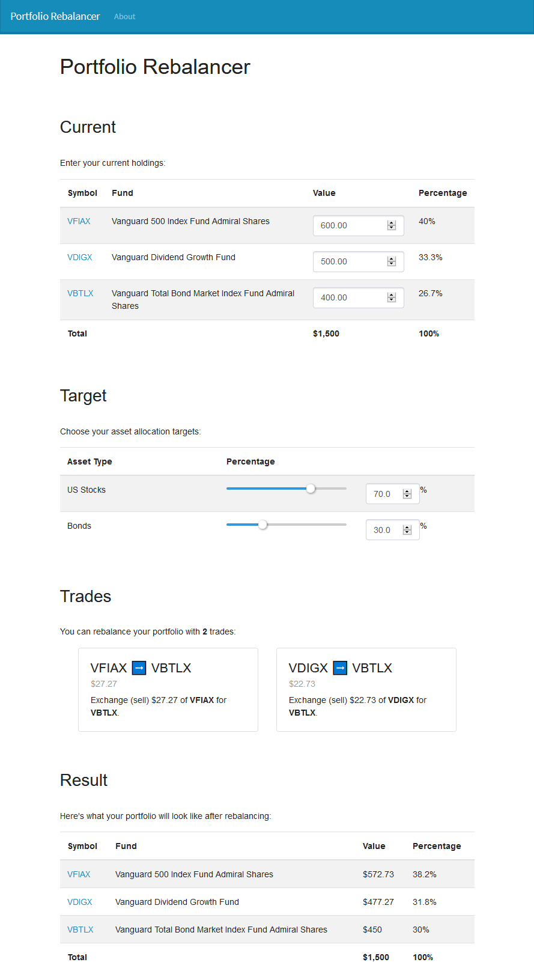Focus the VFIAX 600.00 value field
This screenshot has height=980, width=534.
click(x=359, y=225)
